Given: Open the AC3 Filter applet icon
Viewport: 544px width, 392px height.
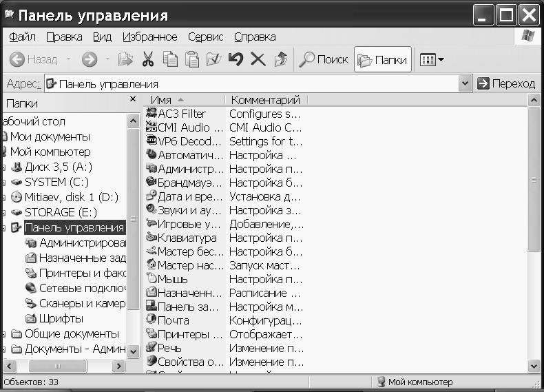Looking at the screenshot, I should (x=151, y=113).
